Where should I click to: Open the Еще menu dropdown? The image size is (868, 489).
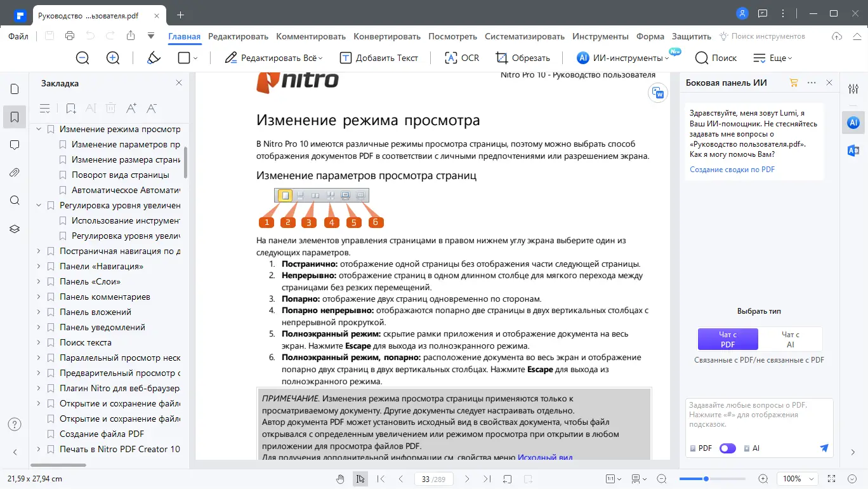coord(772,58)
